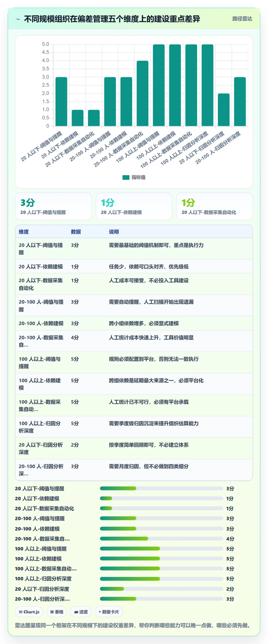Image resolution: width=268 pixels, height=644 pixels.
Task: Click table cell 20 人以下-依赖建模
Action: click(x=41, y=267)
